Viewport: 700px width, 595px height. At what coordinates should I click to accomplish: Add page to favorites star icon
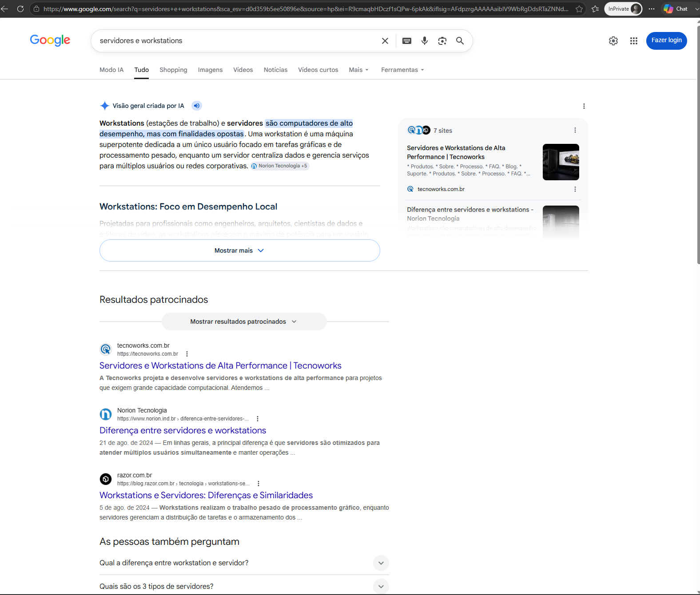579,9
